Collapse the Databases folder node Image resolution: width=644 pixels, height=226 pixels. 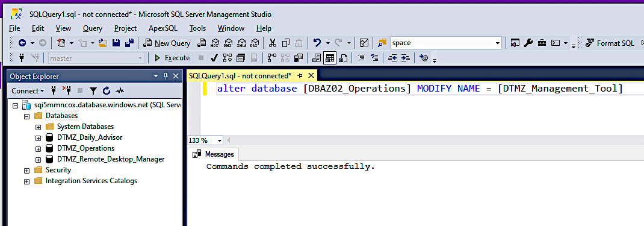coord(26,116)
